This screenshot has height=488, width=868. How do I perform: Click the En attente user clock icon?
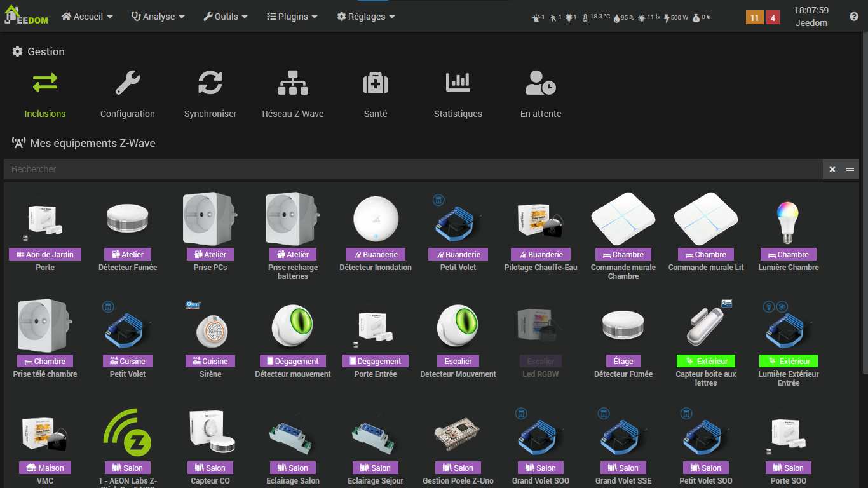pyautogui.click(x=541, y=83)
